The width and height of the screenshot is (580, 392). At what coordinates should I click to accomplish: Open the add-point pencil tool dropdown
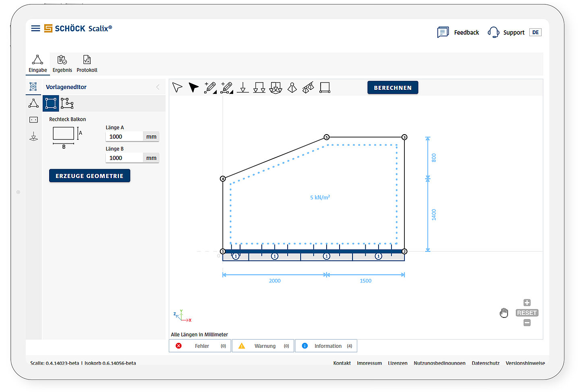(210, 87)
